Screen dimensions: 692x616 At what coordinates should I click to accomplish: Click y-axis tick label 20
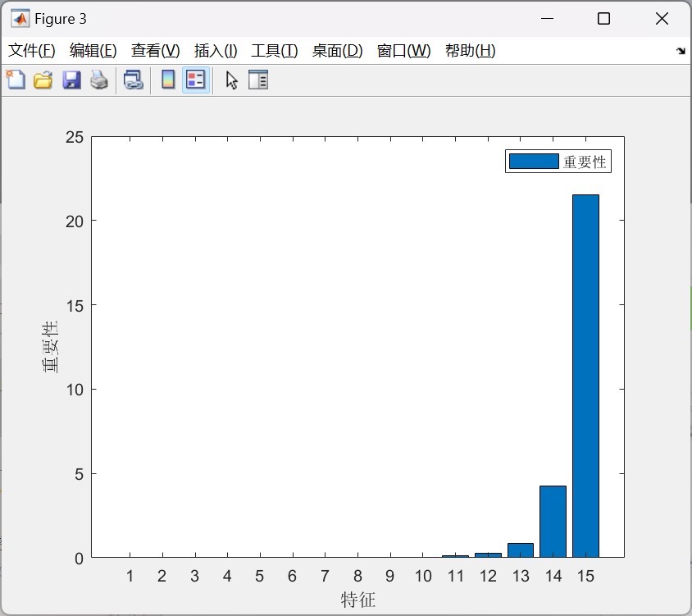75,221
